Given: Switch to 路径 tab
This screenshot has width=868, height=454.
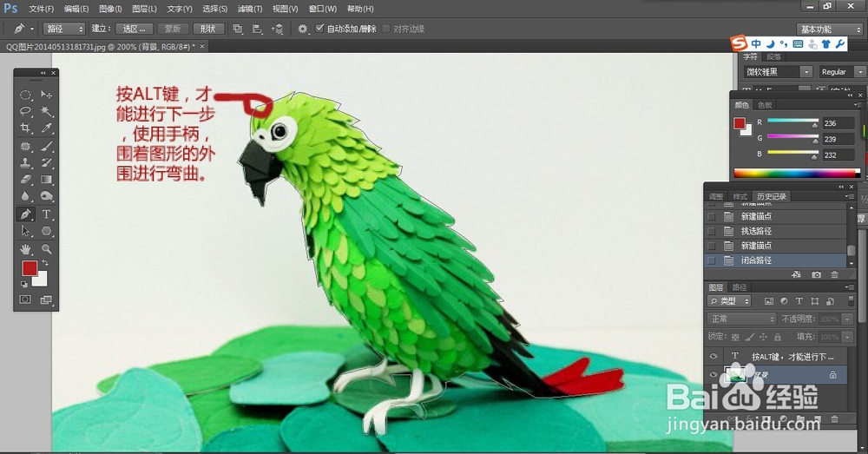Looking at the screenshot, I should tap(740, 287).
